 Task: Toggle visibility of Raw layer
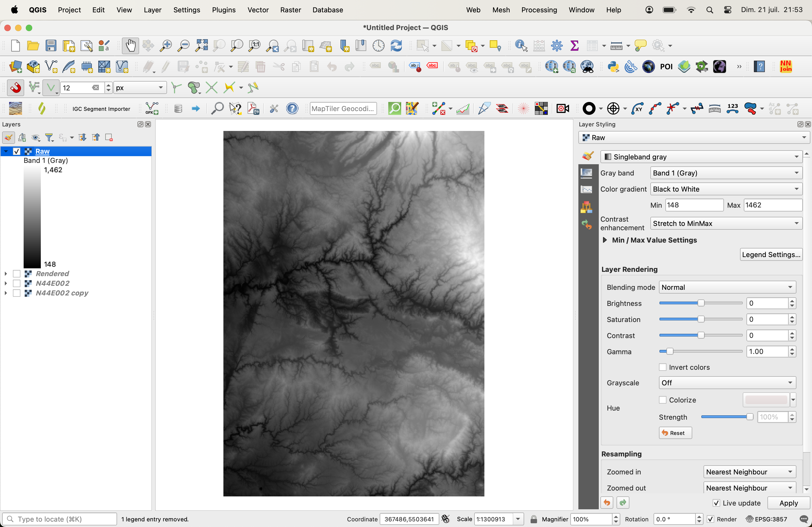click(x=16, y=151)
